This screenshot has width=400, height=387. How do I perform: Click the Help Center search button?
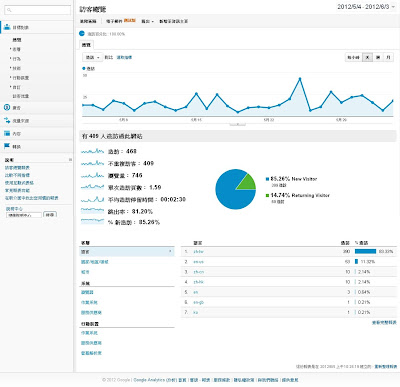pos(50,215)
